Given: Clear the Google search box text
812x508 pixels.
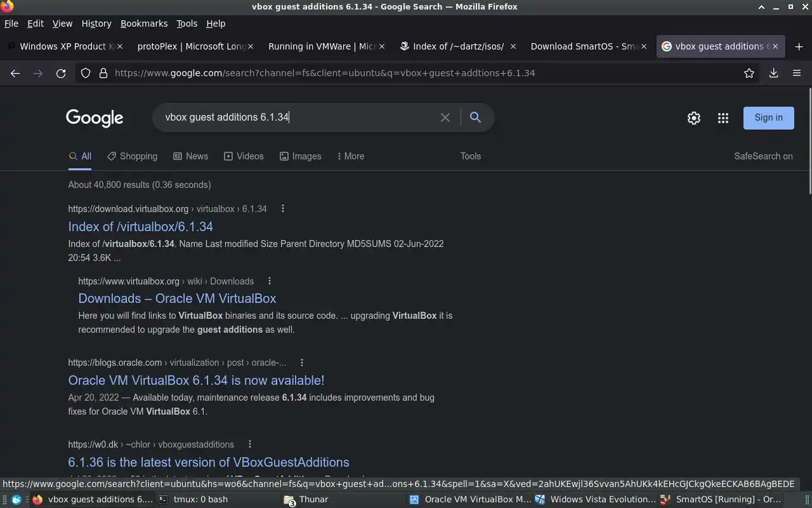Looking at the screenshot, I should point(445,117).
